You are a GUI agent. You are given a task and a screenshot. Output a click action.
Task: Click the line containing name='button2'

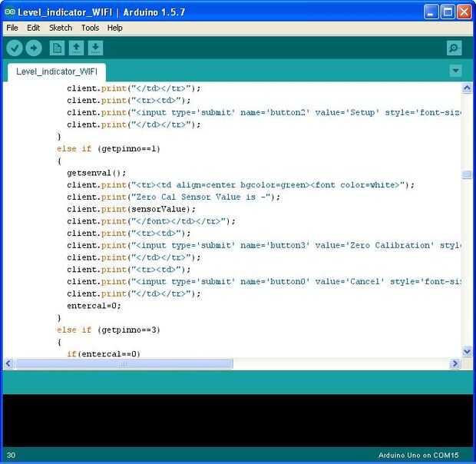click(x=263, y=113)
